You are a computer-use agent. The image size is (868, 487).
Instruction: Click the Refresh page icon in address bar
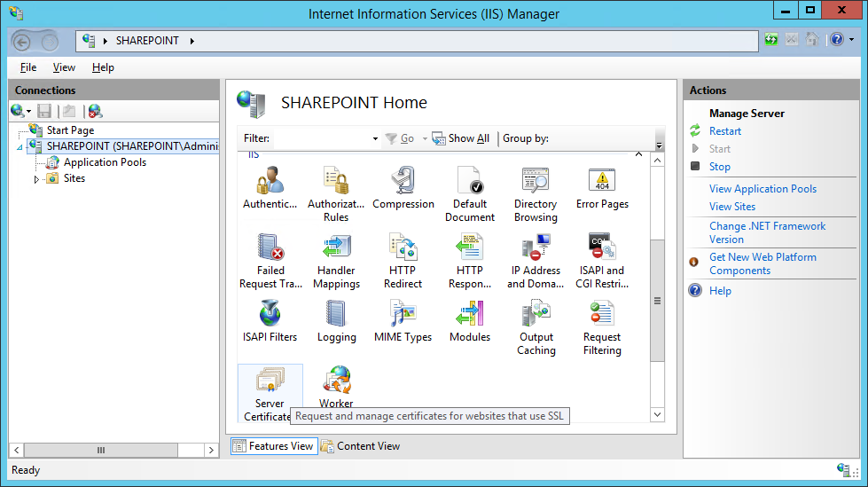coord(771,39)
